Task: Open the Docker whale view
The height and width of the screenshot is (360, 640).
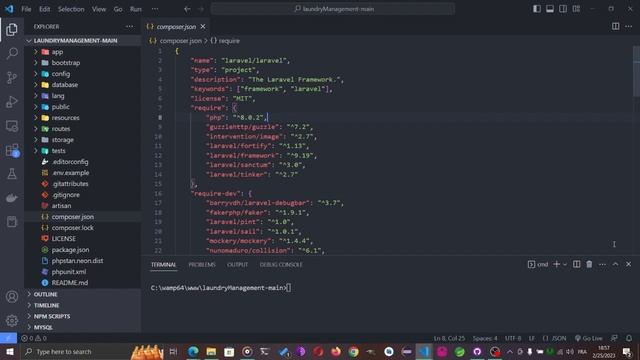Action: point(12,198)
